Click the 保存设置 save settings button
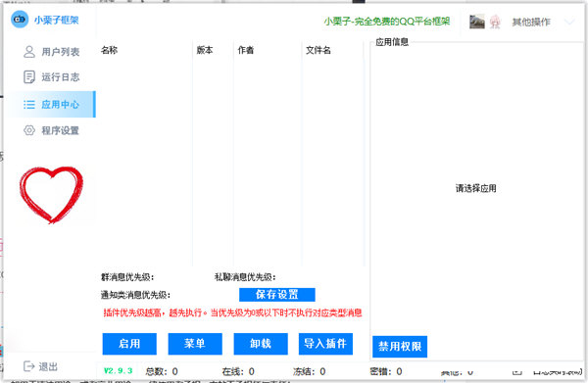Screen dimensions: 588x383 point(277,295)
